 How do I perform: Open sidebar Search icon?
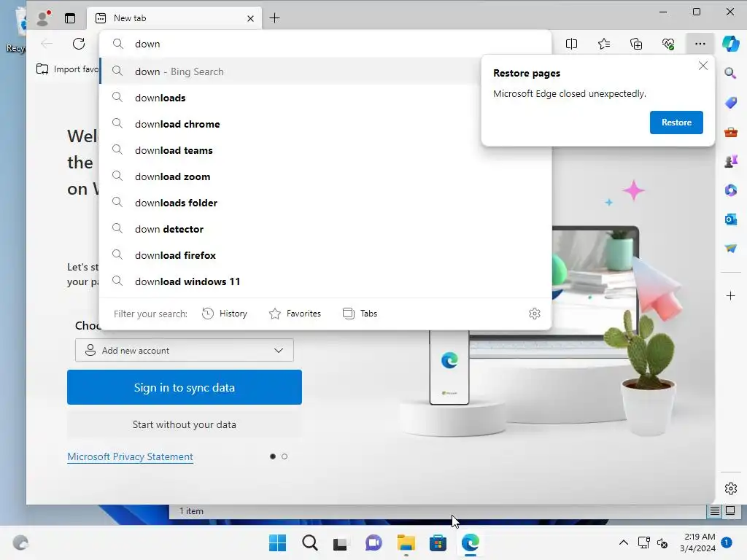[730, 73]
